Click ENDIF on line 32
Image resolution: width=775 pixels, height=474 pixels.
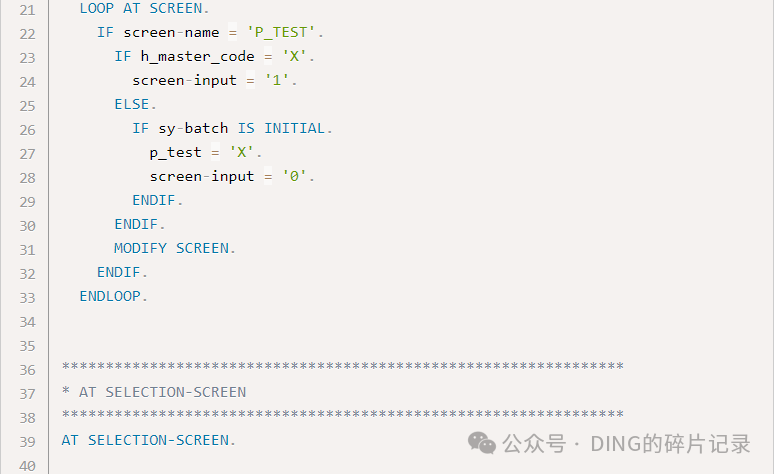point(119,272)
